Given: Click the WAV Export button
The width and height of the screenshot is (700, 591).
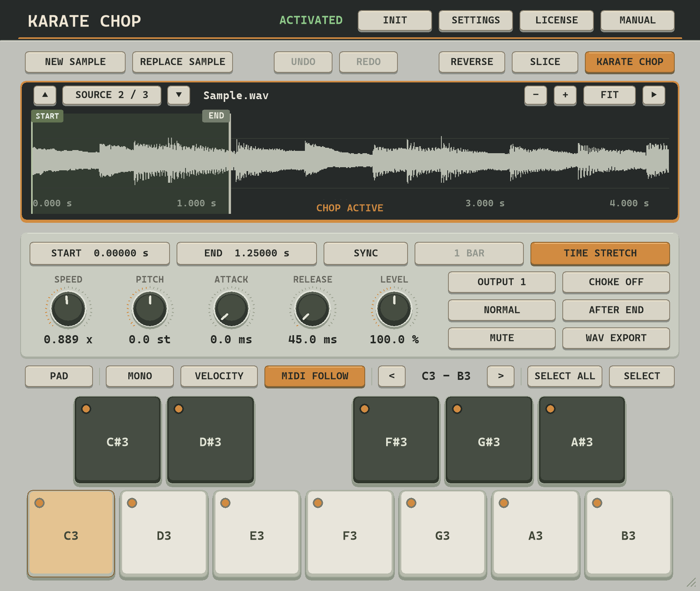Looking at the screenshot, I should 616,338.
